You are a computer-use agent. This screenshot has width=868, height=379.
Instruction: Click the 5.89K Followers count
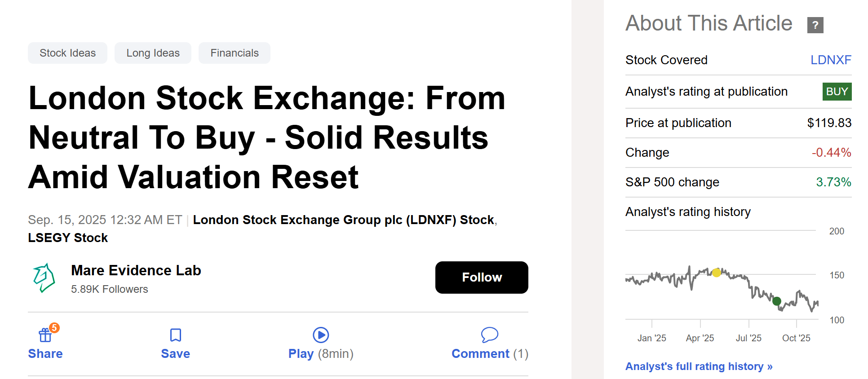pos(109,289)
